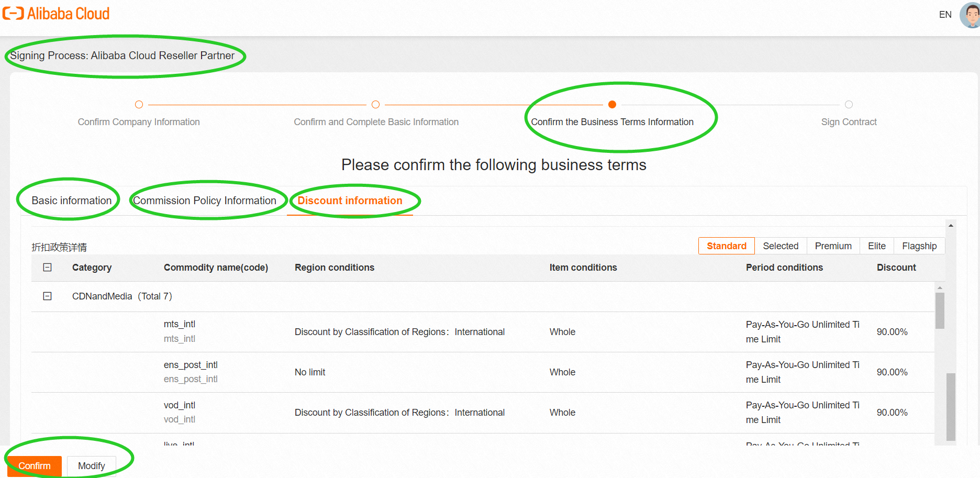
Task: Click region condition text of mts_intl row
Action: (x=399, y=332)
